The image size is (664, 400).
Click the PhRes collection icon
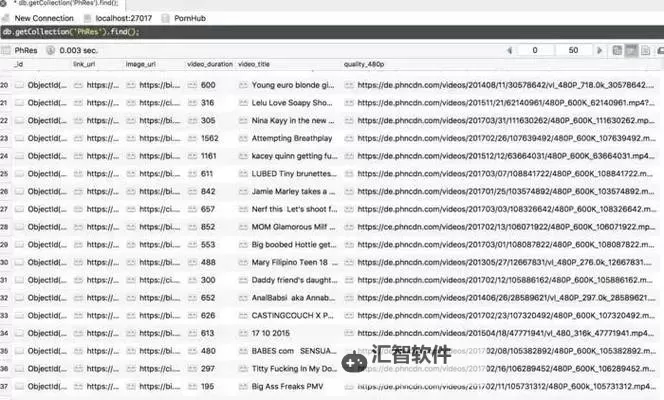pos(6,50)
